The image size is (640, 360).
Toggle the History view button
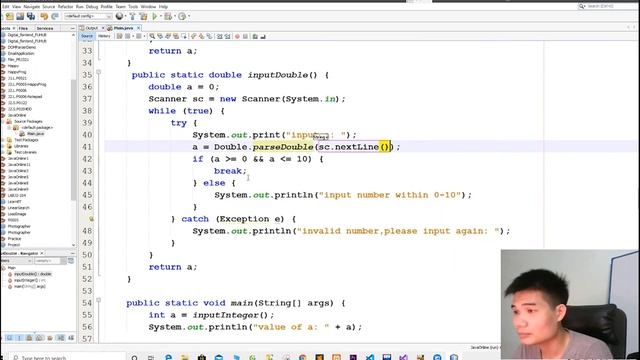(104, 36)
